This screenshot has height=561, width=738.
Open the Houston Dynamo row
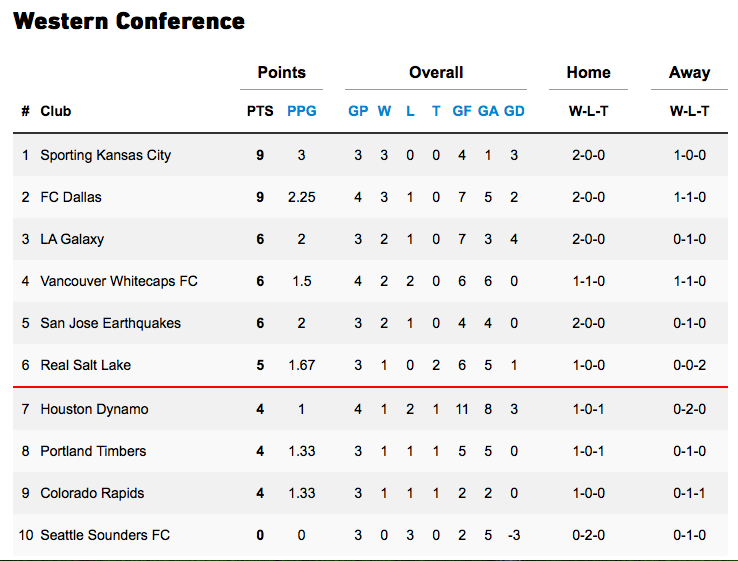[94, 409]
